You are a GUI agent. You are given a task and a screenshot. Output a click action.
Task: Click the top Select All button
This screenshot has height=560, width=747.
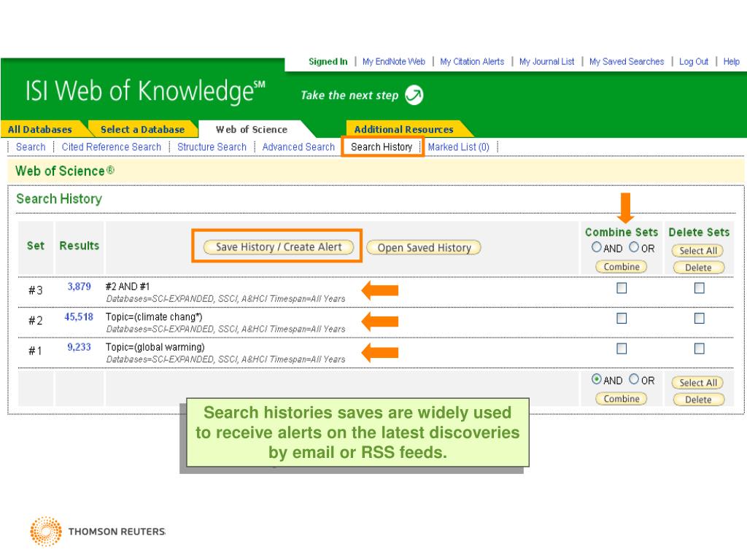coord(698,251)
